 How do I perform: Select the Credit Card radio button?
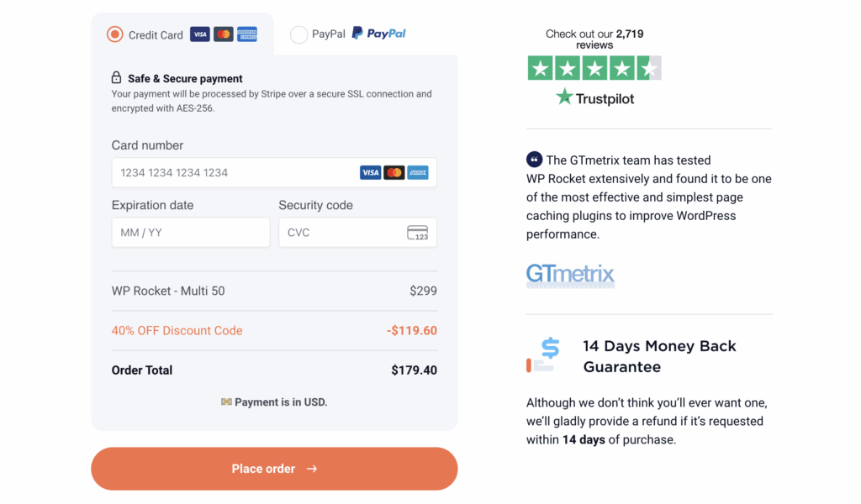(x=115, y=34)
